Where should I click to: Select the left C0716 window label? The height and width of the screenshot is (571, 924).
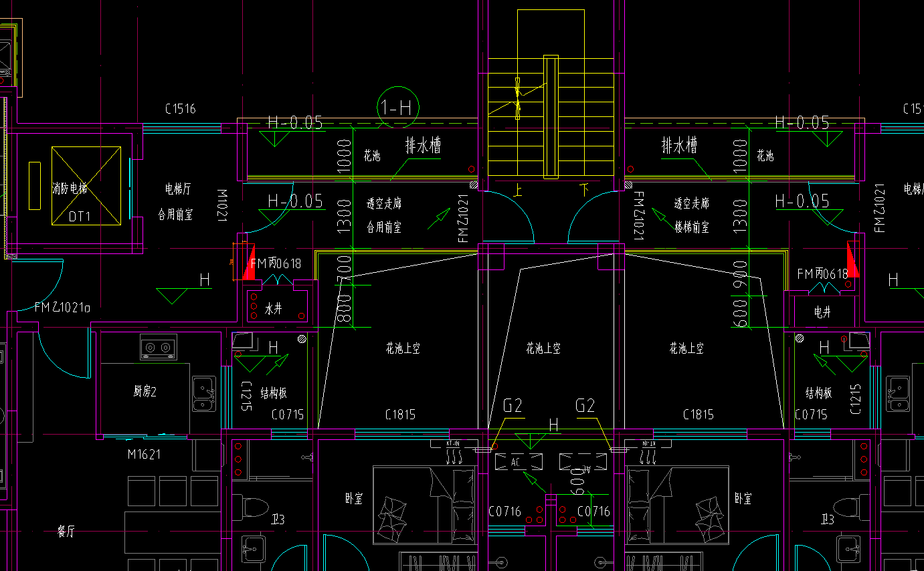point(504,511)
